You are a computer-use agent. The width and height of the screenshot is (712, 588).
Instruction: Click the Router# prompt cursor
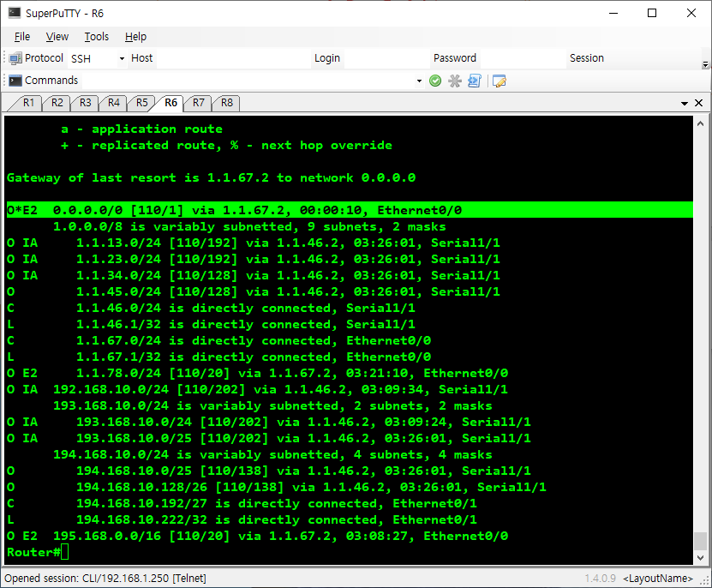click(x=64, y=552)
